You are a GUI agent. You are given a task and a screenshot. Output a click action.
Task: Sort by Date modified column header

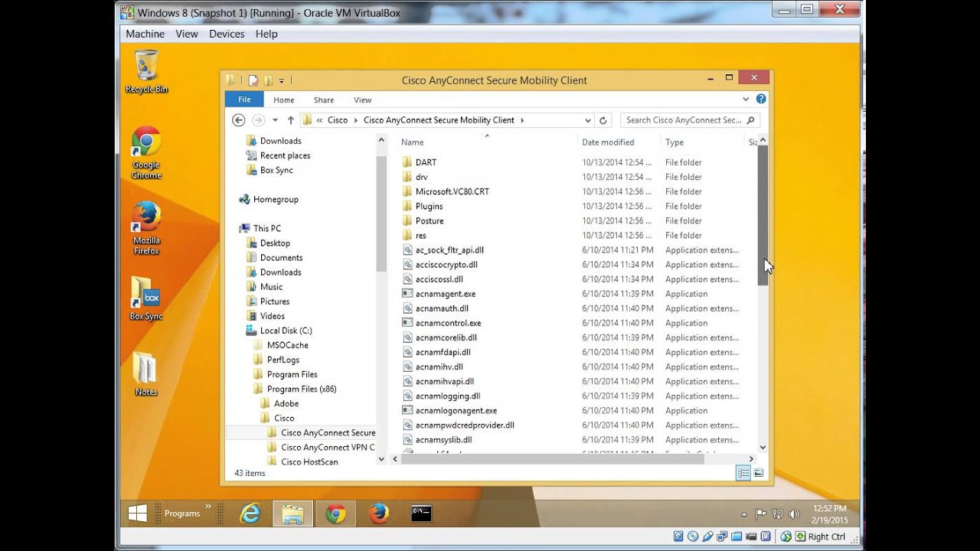tap(608, 142)
